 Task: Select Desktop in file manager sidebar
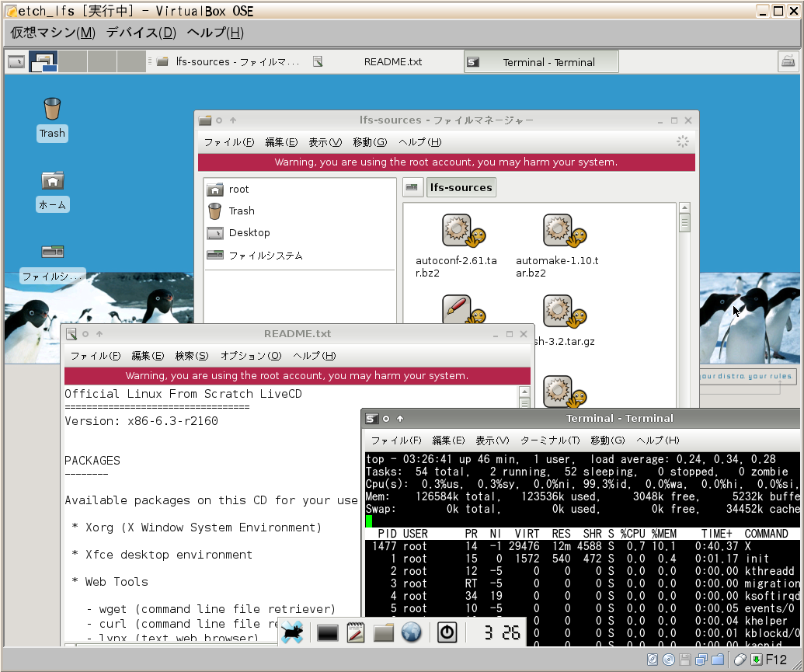pyautogui.click(x=299, y=233)
